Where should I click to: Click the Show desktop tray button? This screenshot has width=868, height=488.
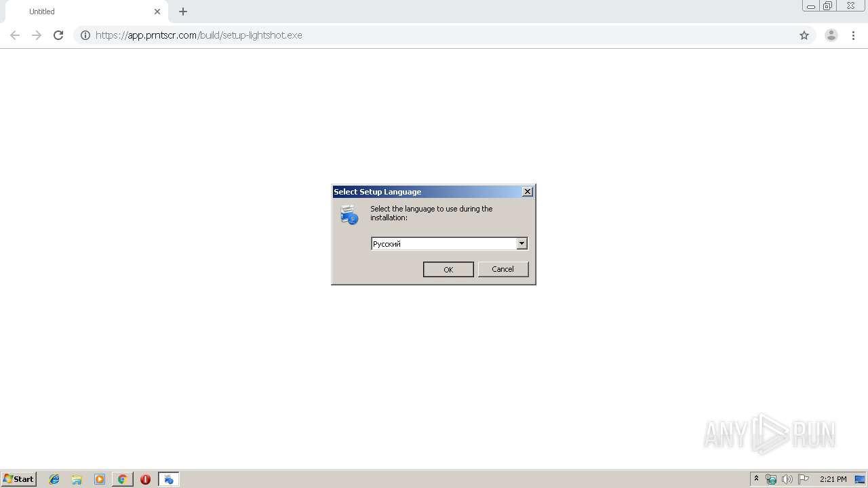860,479
